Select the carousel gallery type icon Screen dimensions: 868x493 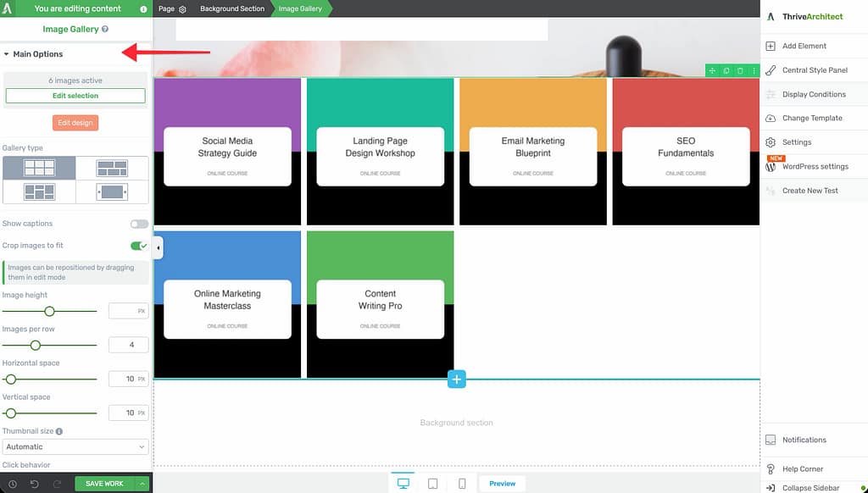click(x=112, y=191)
